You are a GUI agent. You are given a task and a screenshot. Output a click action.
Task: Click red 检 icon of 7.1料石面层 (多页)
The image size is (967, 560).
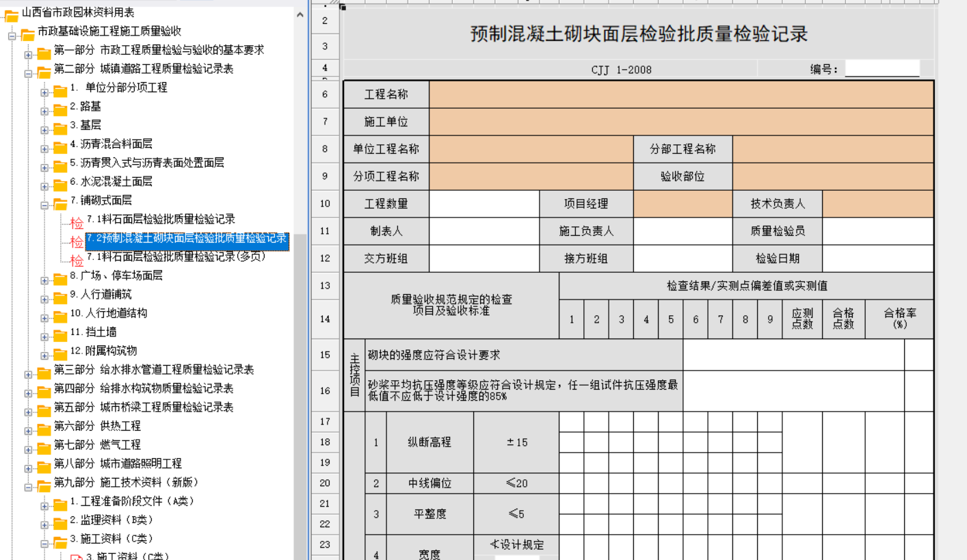[77, 261]
